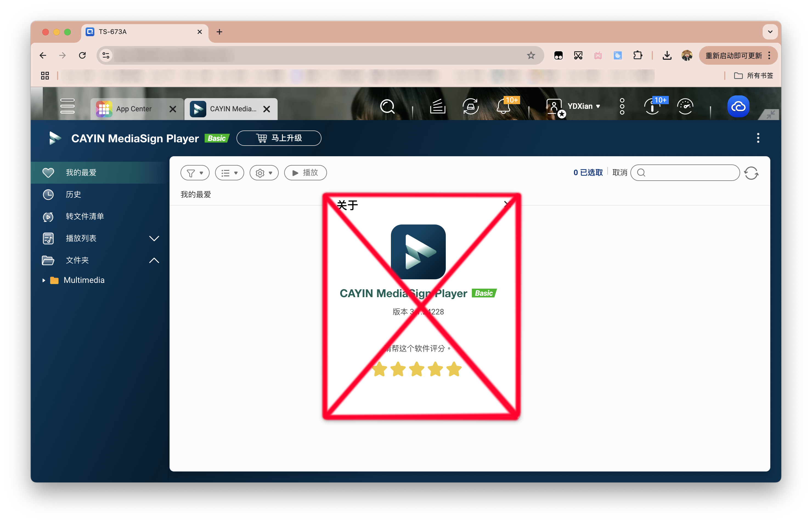This screenshot has width=812, height=523.
Task: Open the 所有书签 bookmarks folder
Action: click(754, 75)
